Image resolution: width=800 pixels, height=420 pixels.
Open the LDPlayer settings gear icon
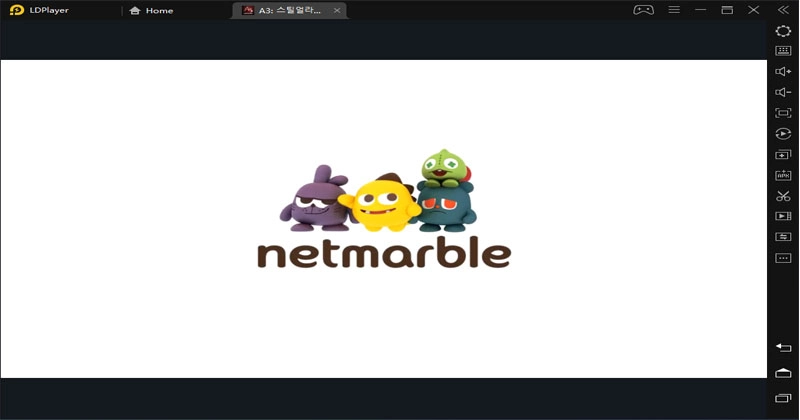(783, 31)
